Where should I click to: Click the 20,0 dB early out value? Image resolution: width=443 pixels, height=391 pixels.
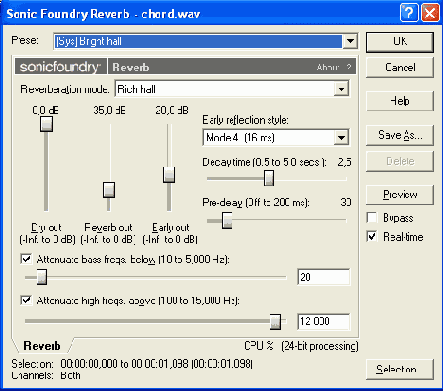[x=172, y=110]
